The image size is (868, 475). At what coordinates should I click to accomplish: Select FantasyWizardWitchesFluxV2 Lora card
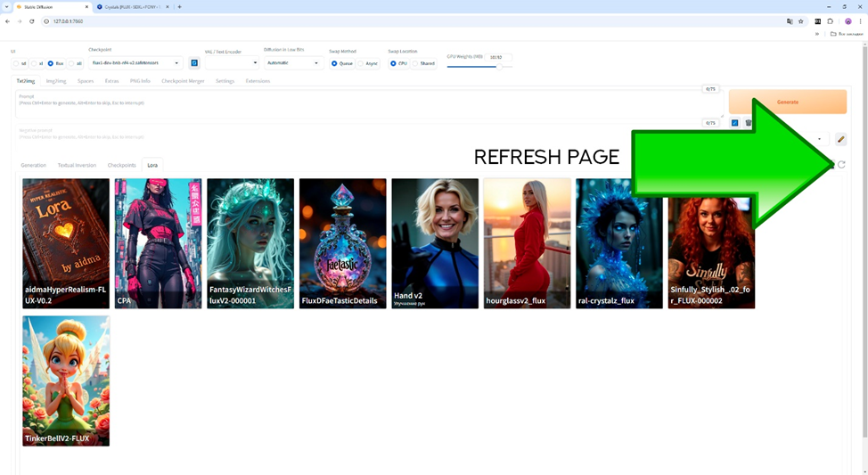250,243
